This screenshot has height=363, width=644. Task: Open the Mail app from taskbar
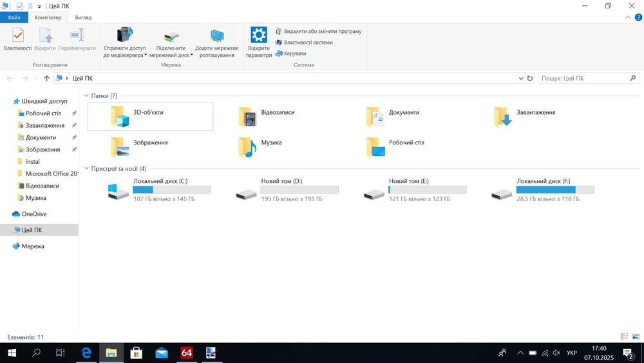(x=162, y=353)
